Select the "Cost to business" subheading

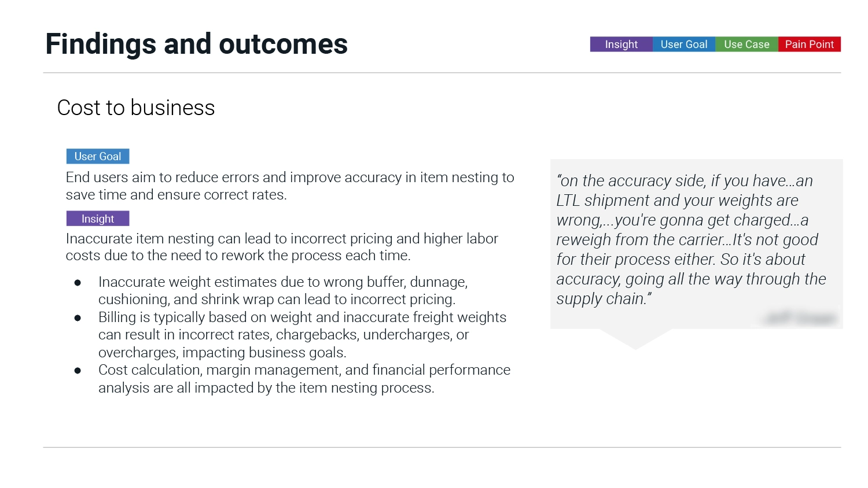click(x=136, y=108)
